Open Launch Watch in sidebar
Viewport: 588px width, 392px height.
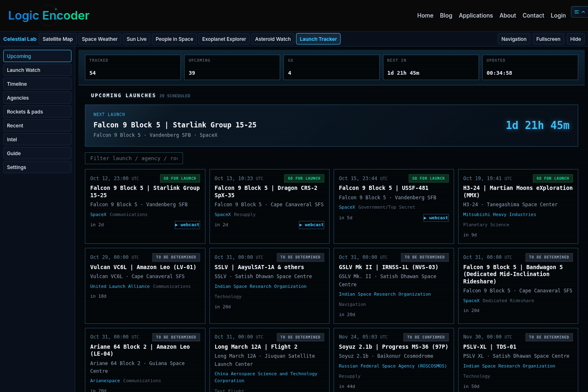point(37,70)
